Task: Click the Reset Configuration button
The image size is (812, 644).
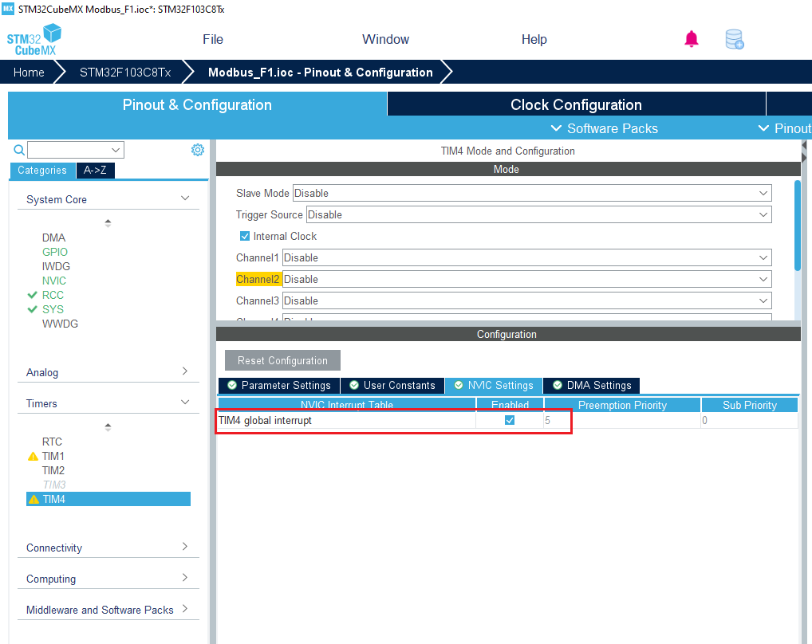Action: tap(282, 360)
